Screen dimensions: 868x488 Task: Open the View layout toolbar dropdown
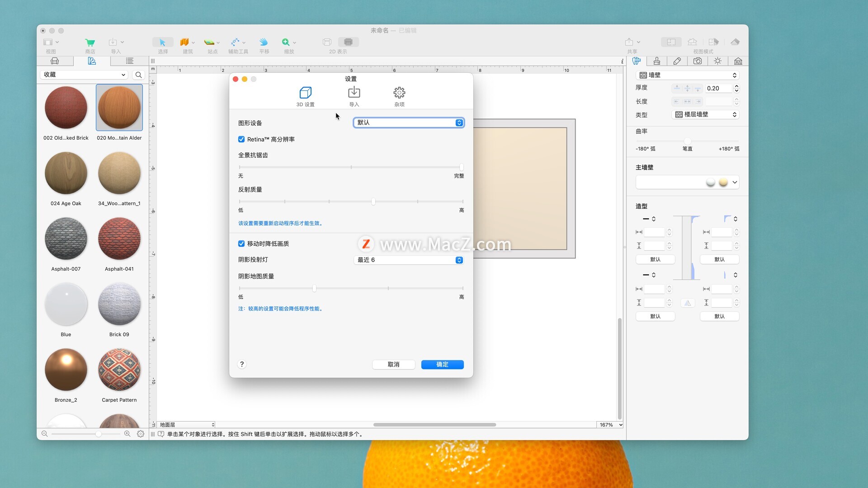(x=51, y=42)
